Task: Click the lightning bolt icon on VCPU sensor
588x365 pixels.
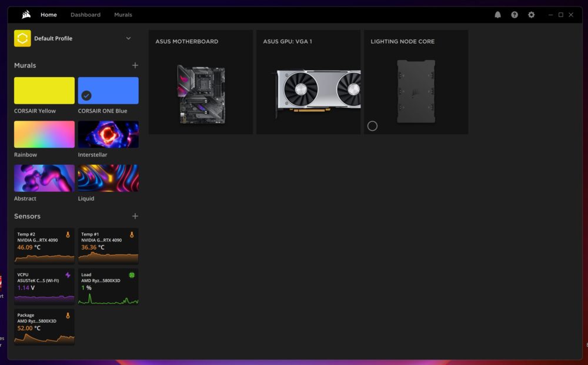Action: pos(68,276)
